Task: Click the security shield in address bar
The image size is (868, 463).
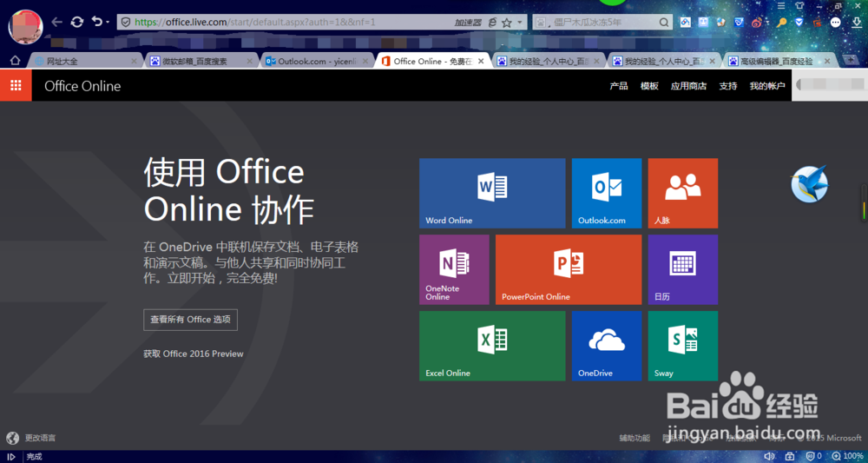Action: pos(126,23)
